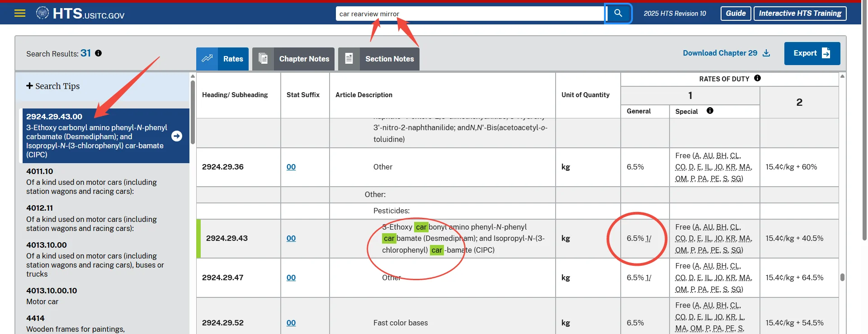Click the special rates text for 2924.29.47
The height and width of the screenshot is (334, 868).
point(714,278)
